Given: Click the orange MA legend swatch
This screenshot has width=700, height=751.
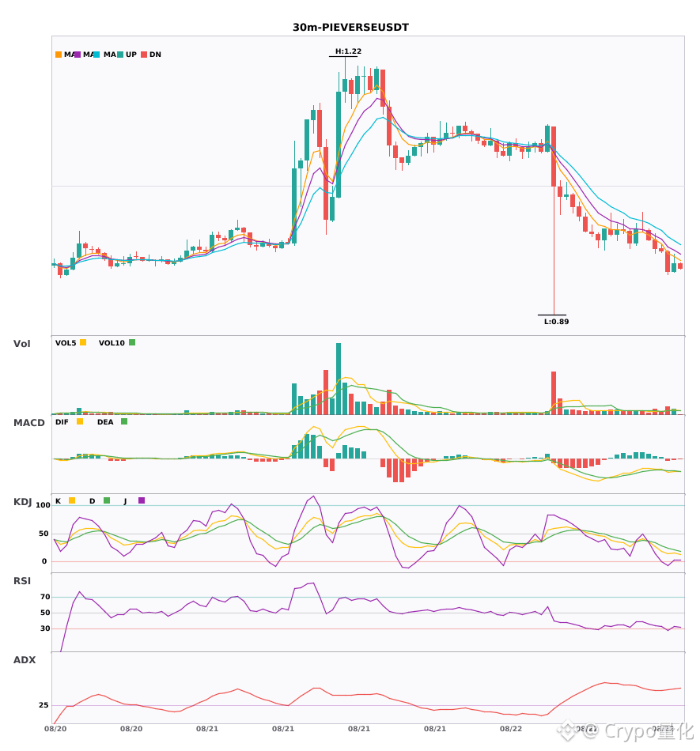Looking at the screenshot, I should tap(59, 55).
